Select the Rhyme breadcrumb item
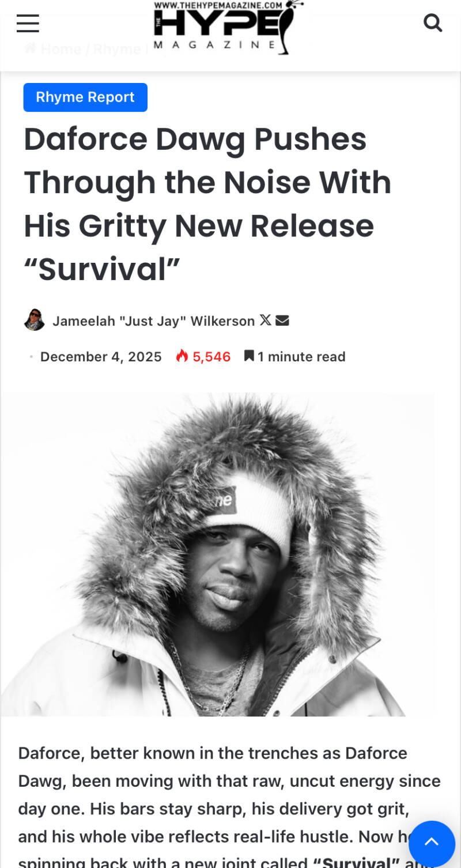Screen dimensions: 461x868 (117, 49)
